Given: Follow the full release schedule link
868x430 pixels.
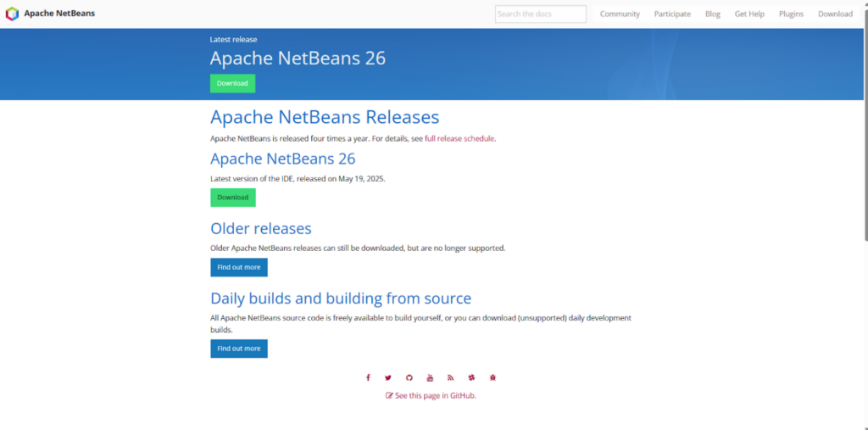Looking at the screenshot, I should click(459, 139).
